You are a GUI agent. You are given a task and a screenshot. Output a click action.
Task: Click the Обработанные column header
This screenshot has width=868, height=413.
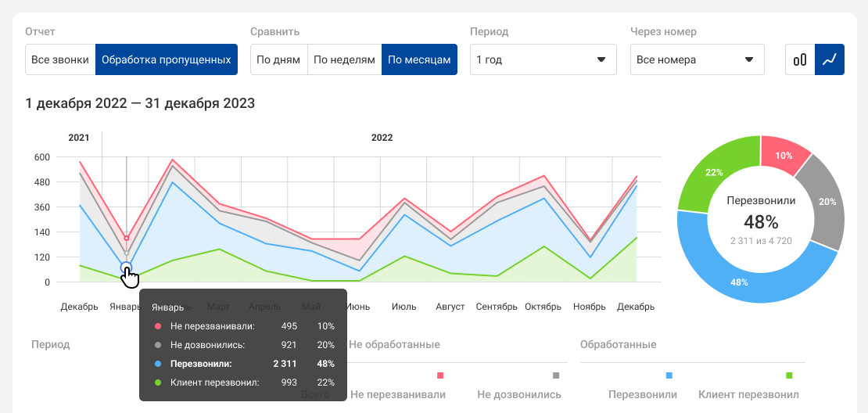point(618,344)
